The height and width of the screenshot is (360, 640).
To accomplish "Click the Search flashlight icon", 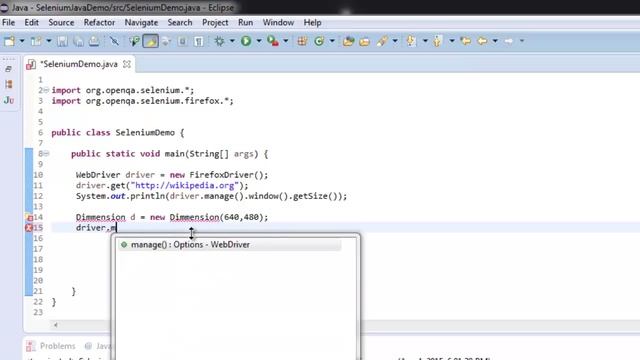I will point(382,41).
